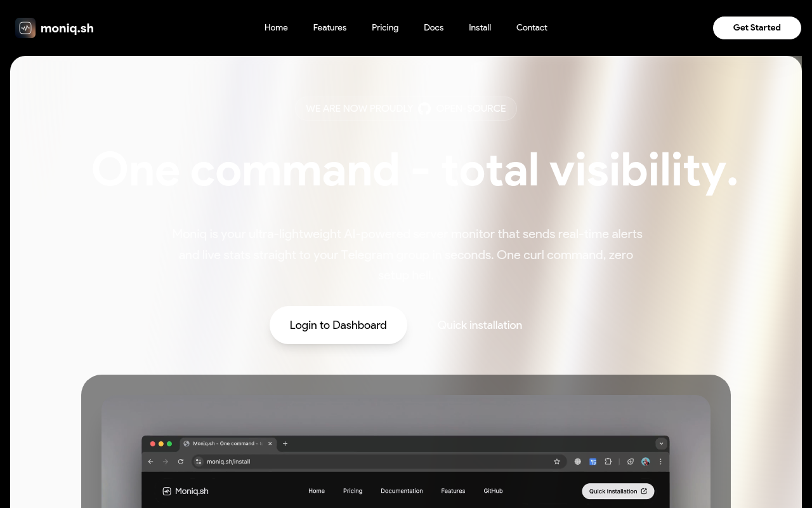812x508 pixels.
Task: Open site information via the address bar icon
Action: tap(198, 462)
